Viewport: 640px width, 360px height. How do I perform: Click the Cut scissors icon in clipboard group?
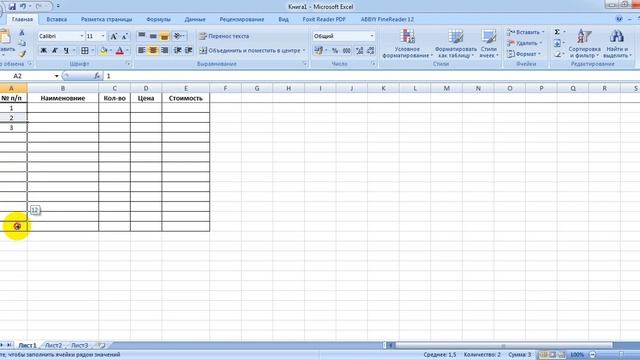pyautogui.click(x=22, y=33)
